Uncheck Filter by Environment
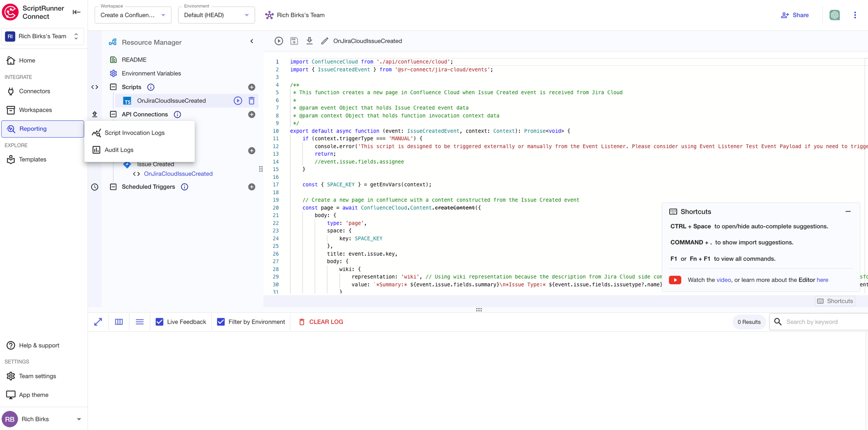The image size is (868, 430). pos(221,322)
